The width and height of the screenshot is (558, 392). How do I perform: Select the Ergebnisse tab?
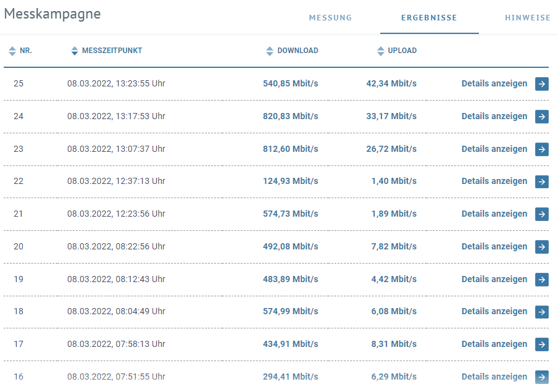click(429, 18)
